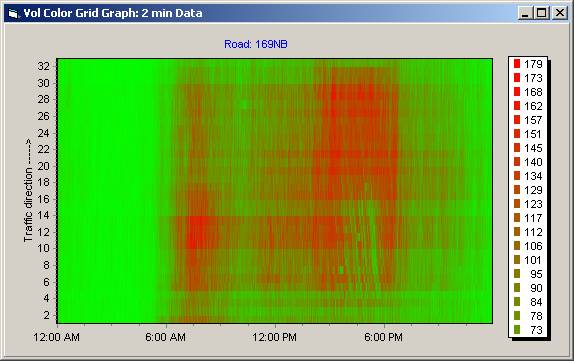Select the legend swatch for 157

517,120
